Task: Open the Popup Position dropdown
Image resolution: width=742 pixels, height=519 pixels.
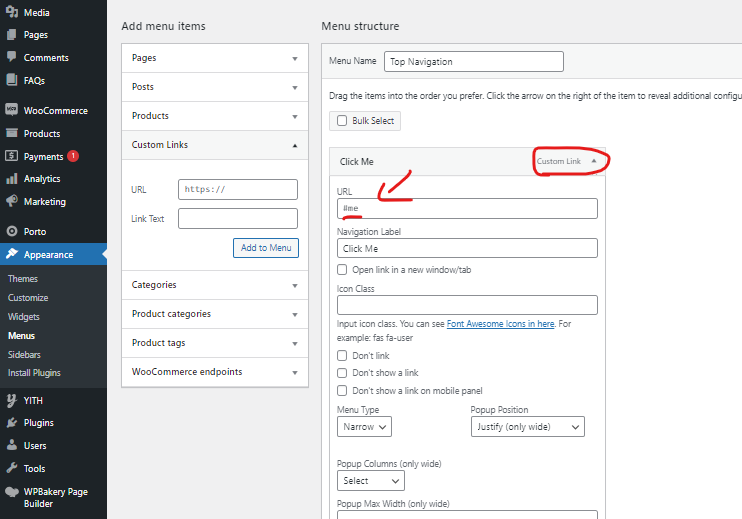Action: coord(528,426)
